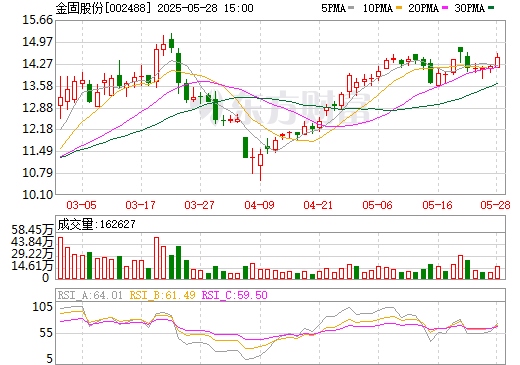Click the 5PMA legend label
The image size is (520, 365).
coord(333,8)
